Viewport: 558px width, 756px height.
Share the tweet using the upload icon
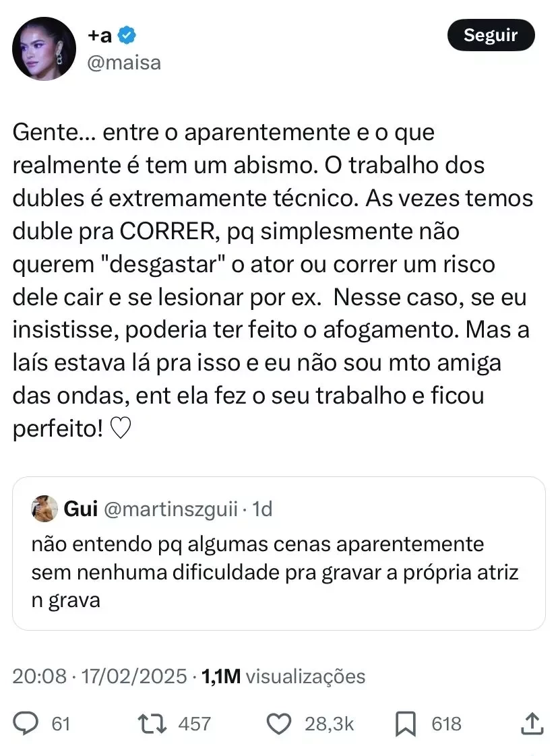click(x=532, y=724)
